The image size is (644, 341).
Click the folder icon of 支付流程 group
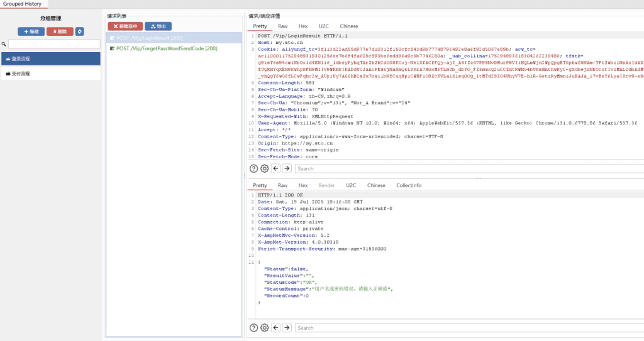pos(8,74)
